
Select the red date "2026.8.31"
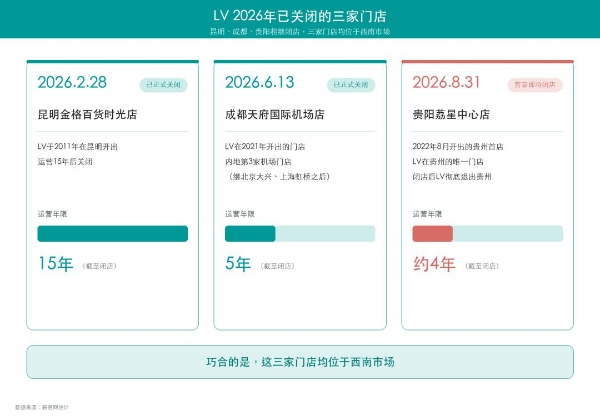coord(446,82)
